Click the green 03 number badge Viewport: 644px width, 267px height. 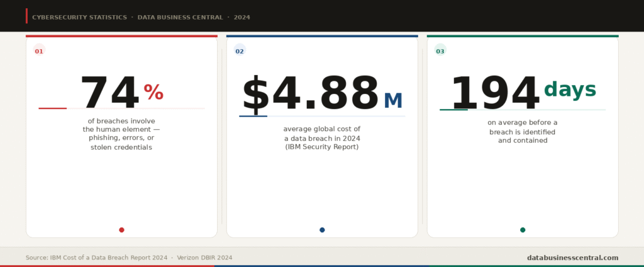440,52
